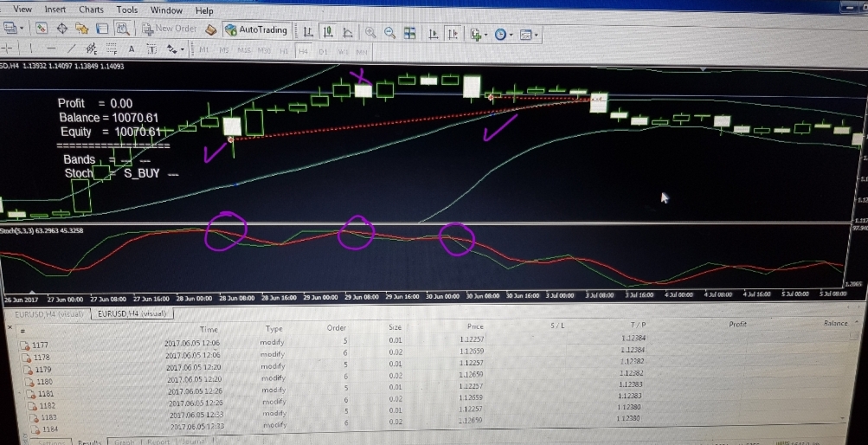Open the Insert menu
The image size is (868, 445).
55,9
